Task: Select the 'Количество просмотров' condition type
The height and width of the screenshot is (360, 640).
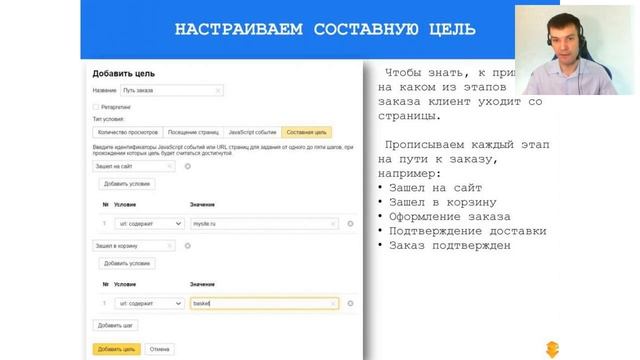Action: (x=128, y=132)
